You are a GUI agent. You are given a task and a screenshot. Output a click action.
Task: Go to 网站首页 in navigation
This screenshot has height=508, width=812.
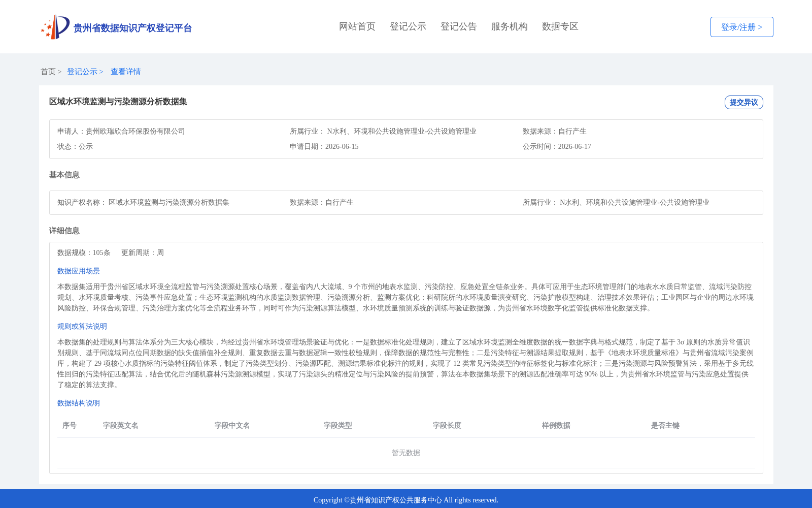(357, 26)
